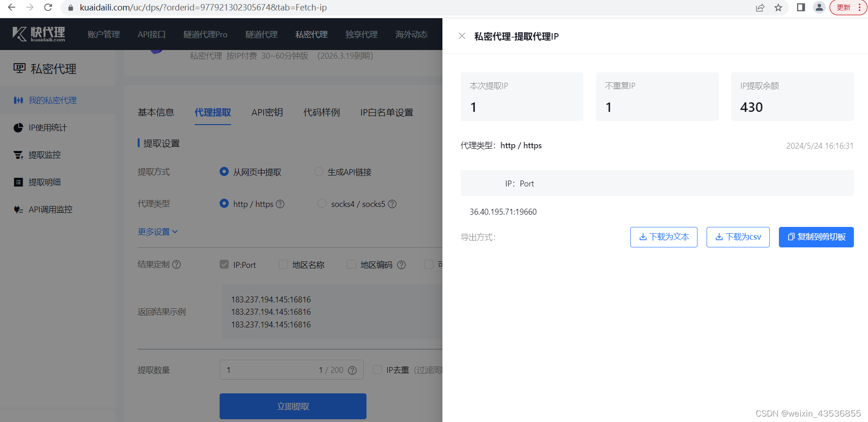Select http / https proxy type
Image resolution: width=868 pixels, height=422 pixels.
click(224, 203)
